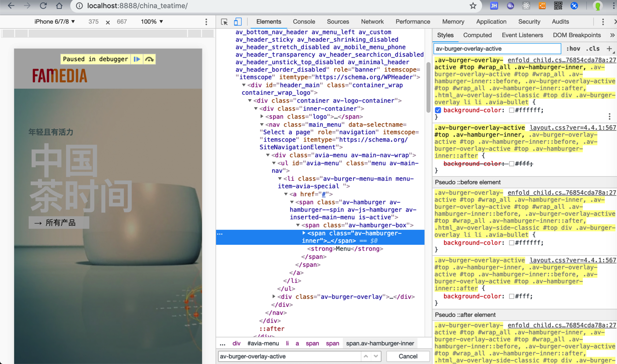617x364 pixels.
Task: Open DOM Breakpoints pane
Action: tap(576, 36)
